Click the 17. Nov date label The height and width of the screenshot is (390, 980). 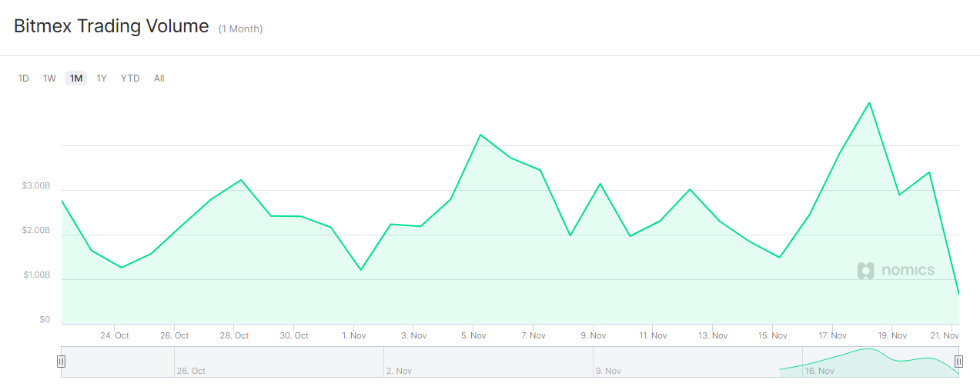[832, 335]
